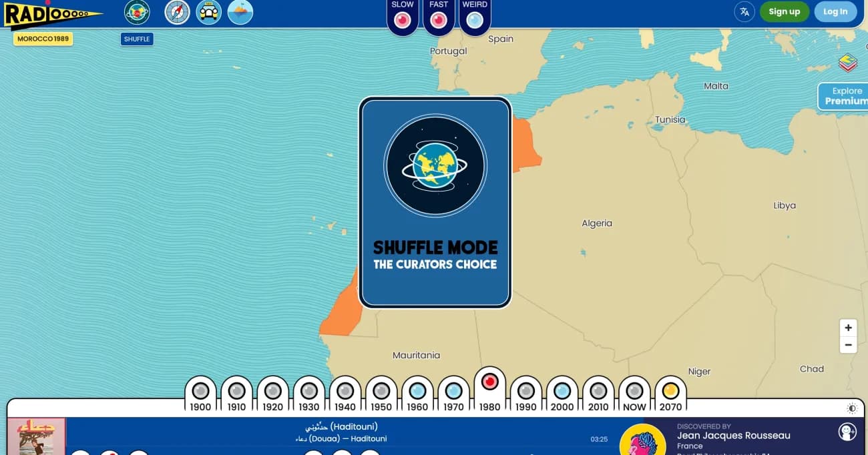Select the 1930 decade

click(308, 394)
